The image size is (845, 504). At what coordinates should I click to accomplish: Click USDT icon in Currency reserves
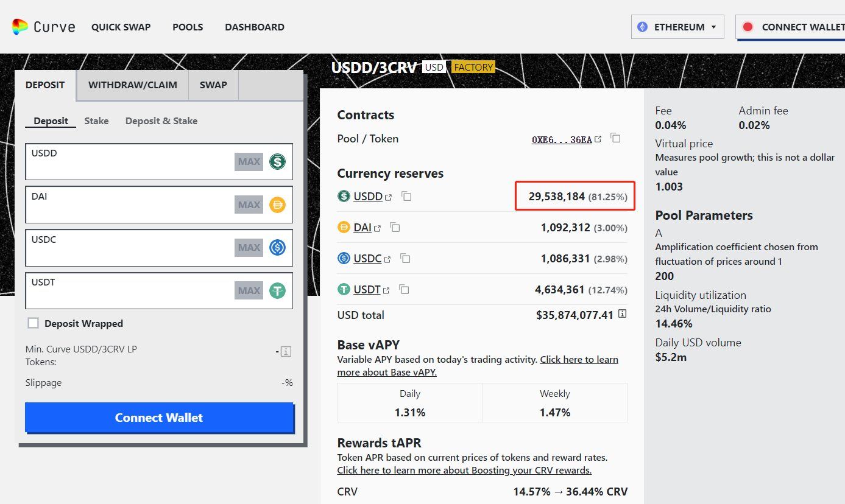click(344, 290)
